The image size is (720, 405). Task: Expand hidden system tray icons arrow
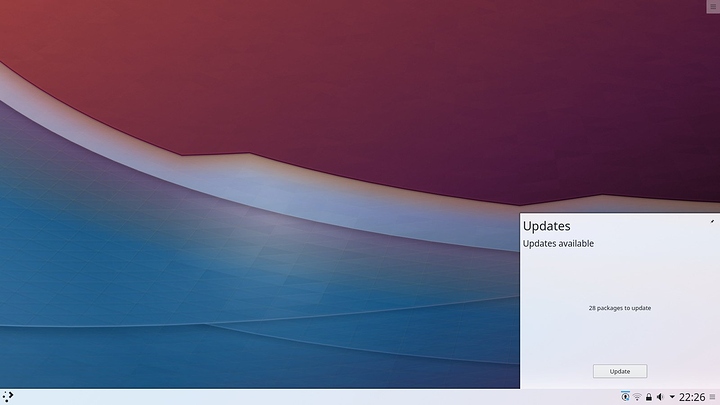[671, 397]
